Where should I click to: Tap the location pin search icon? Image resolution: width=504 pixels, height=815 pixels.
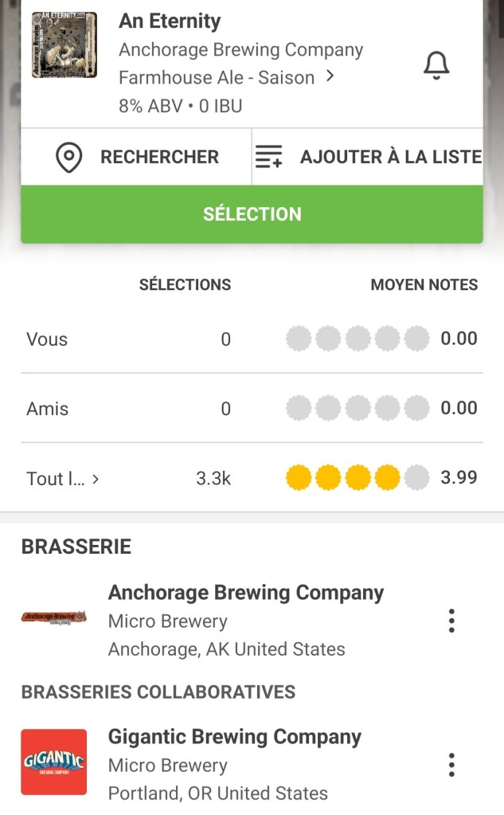69,157
